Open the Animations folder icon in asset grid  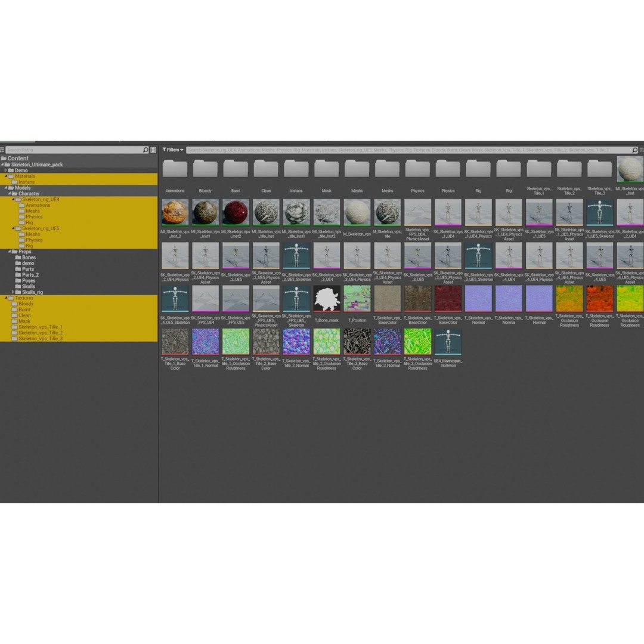pos(175,170)
